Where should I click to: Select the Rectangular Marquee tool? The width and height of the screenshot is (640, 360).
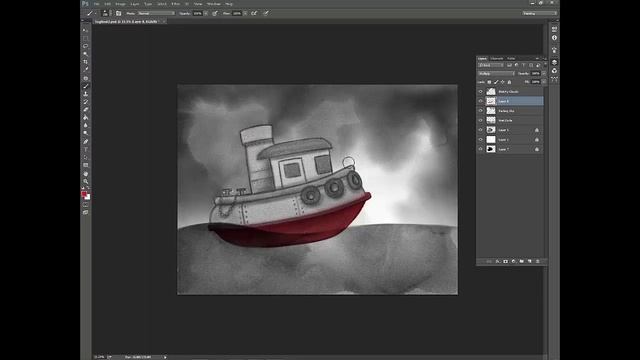click(x=85, y=38)
